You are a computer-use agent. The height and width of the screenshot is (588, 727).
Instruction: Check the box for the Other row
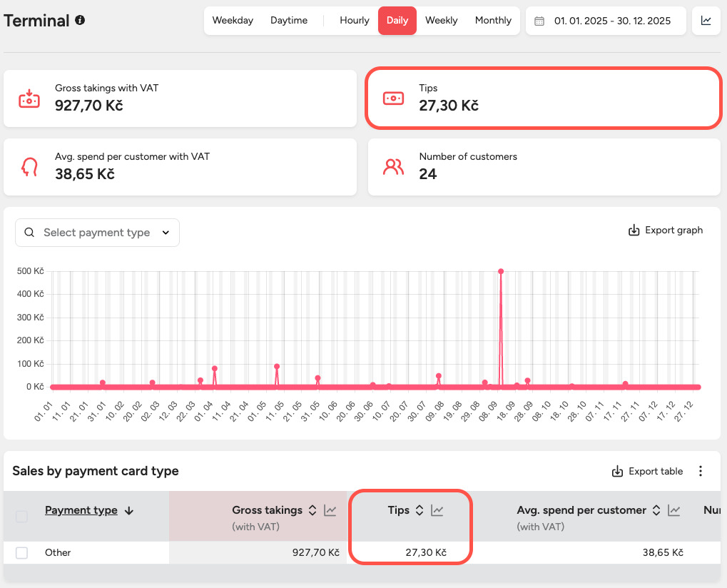[22, 552]
